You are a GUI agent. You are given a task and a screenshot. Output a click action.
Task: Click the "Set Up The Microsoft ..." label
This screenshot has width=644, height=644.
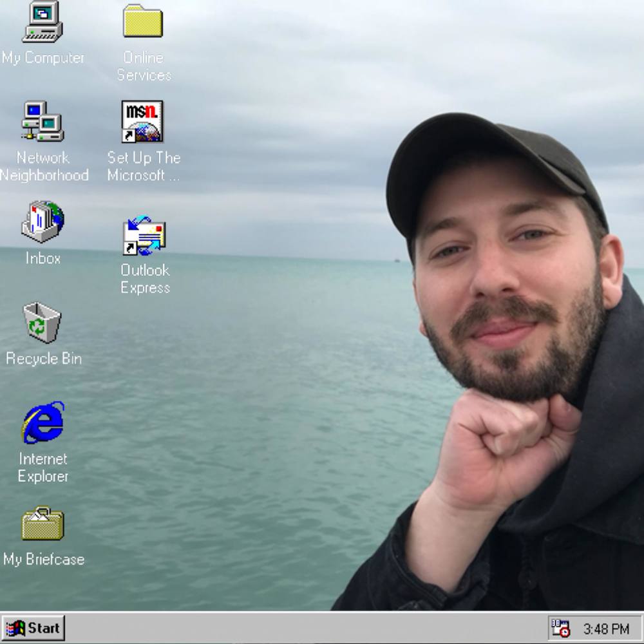click(144, 166)
